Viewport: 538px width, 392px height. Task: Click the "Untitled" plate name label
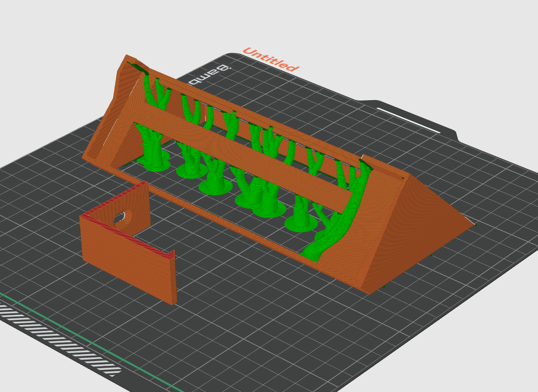click(271, 59)
